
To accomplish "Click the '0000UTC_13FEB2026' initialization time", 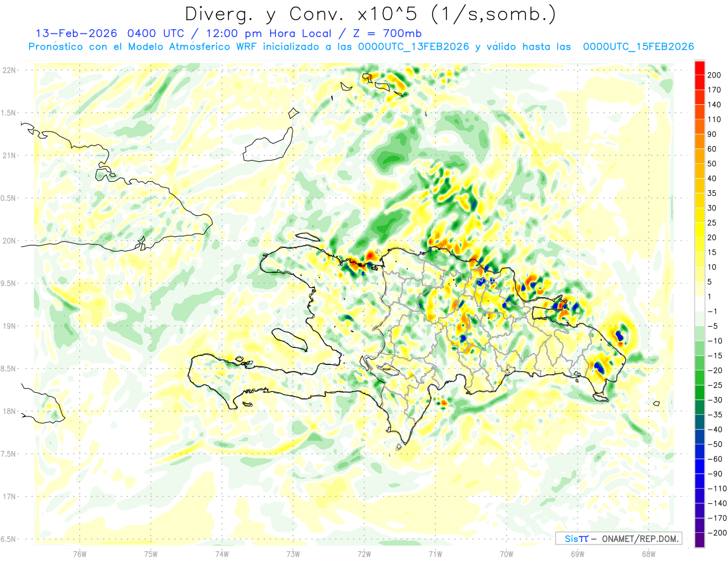I will coord(414,47).
